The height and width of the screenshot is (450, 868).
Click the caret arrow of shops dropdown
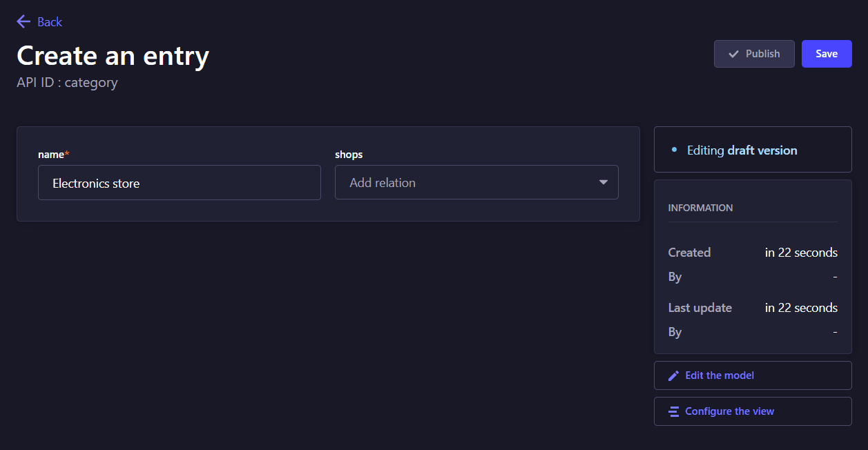[x=603, y=183]
